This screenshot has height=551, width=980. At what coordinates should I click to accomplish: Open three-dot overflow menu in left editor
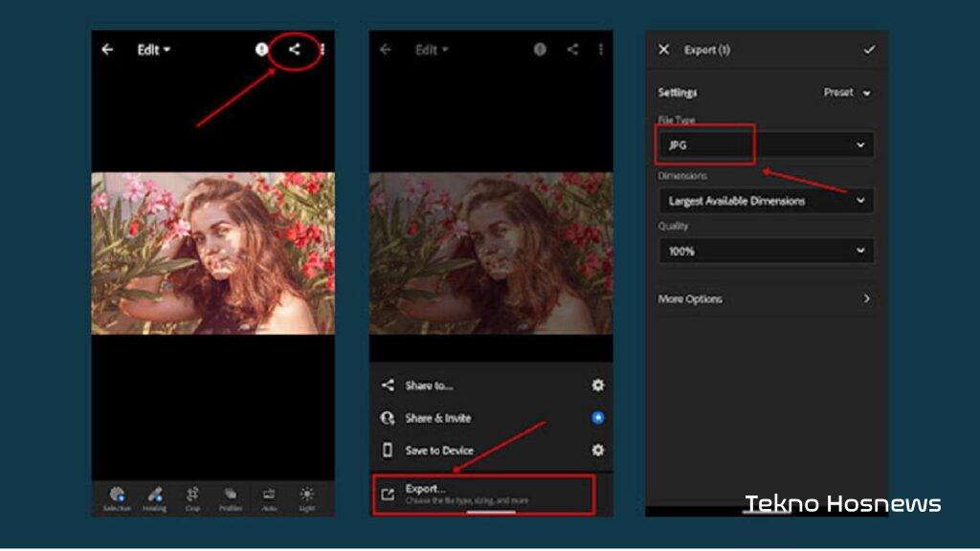[323, 50]
